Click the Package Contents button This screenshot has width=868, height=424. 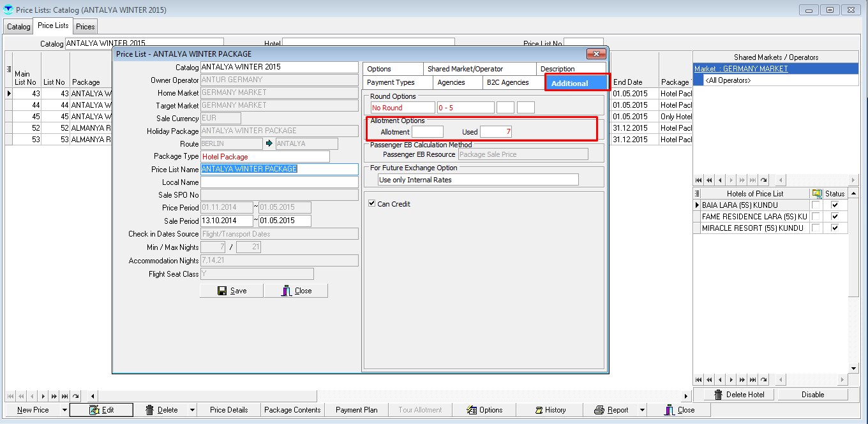click(x=292, y=410)
